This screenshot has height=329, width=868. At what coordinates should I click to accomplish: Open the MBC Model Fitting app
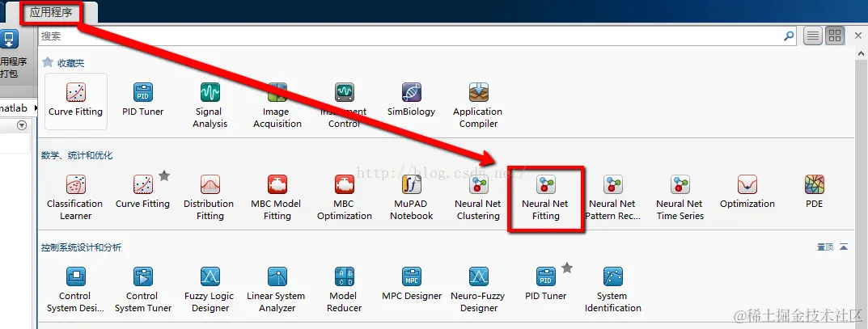click(x=277, y=197)
